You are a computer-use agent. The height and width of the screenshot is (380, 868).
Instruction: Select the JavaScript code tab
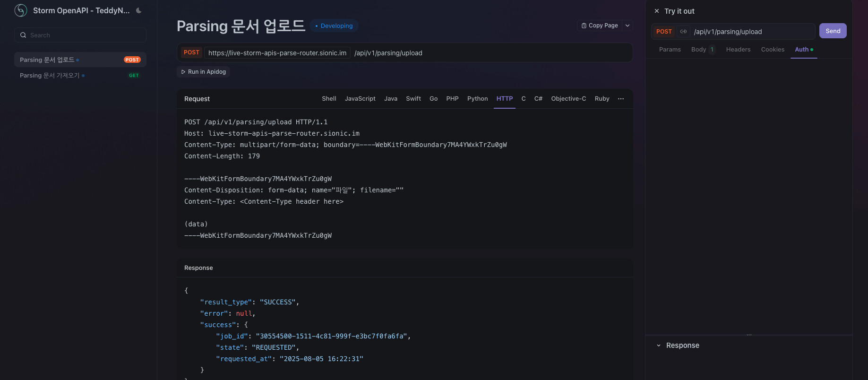tap(360, 99)
